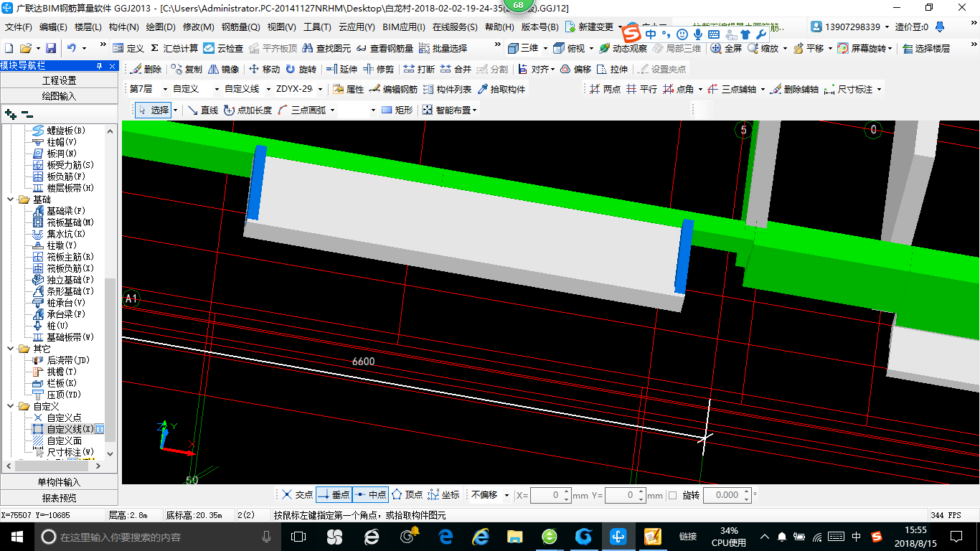
Task: Check the 旋转 rotation checkbox
Action: (x=672, y=495)
